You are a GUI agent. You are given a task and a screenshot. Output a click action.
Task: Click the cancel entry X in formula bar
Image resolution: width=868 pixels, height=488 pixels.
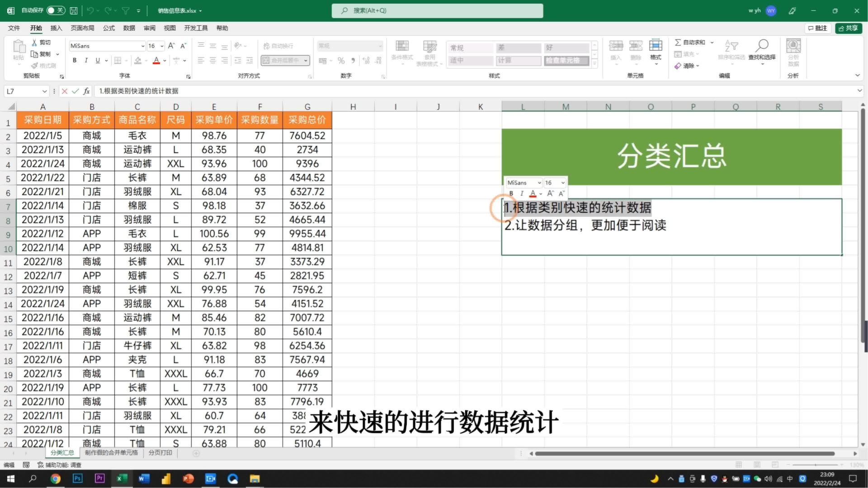point(65,91)
